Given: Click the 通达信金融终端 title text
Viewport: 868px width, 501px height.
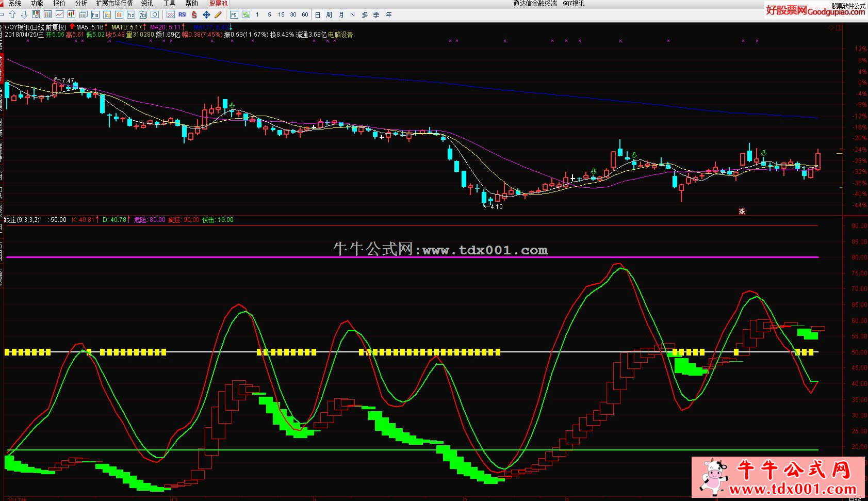Looking at the screenshot, I should click(x=535, y=3).
